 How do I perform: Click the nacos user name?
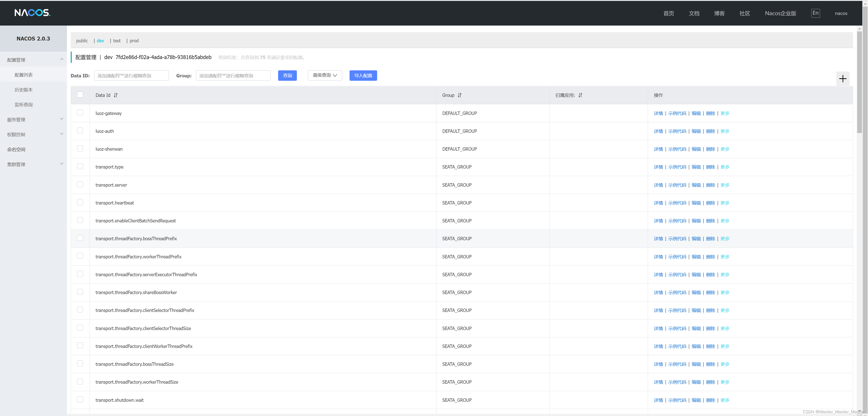click(841, 13)
